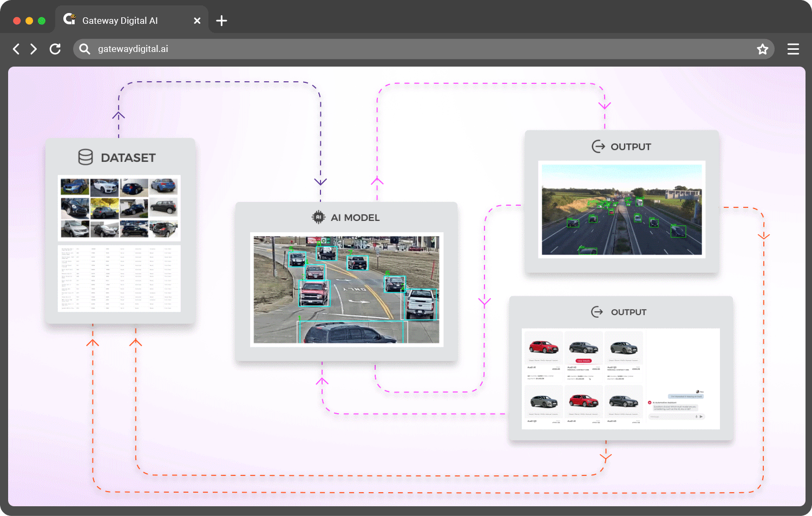812x516 pixels.
Task: Click the dataset table below car photos
Action: click(119, 278)
